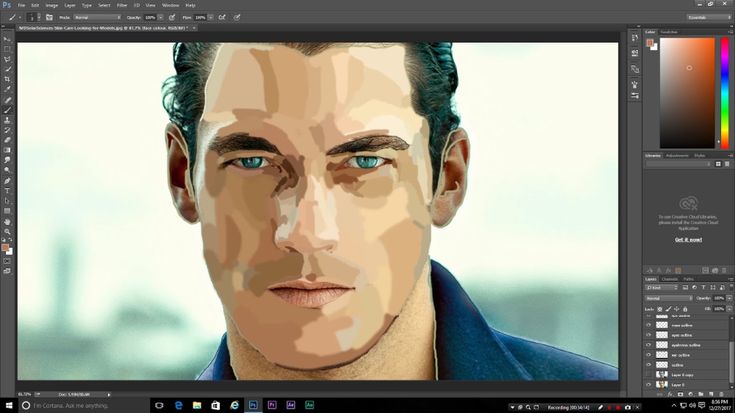Select the Rectangle shape tool

pyautogui.click(x=7, y=211)
